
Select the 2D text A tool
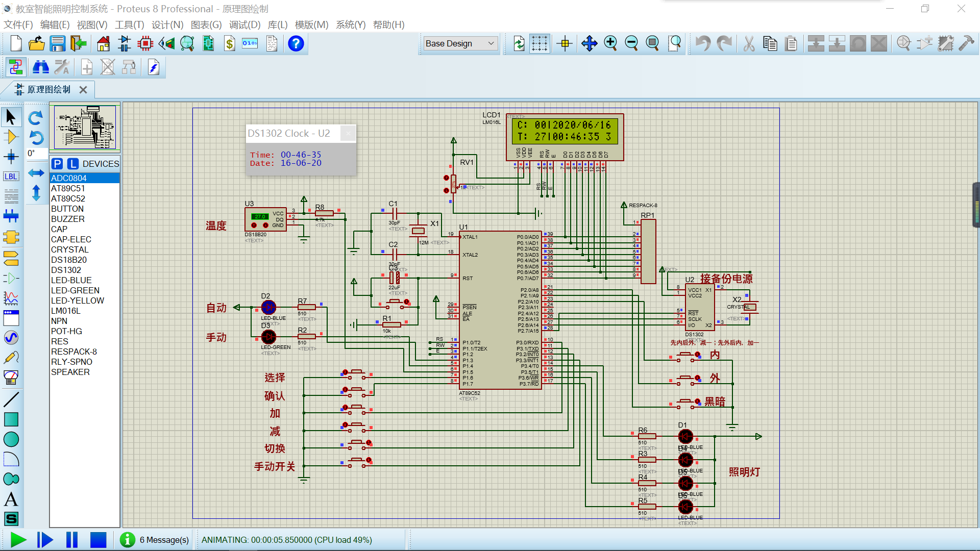(11, 499)
